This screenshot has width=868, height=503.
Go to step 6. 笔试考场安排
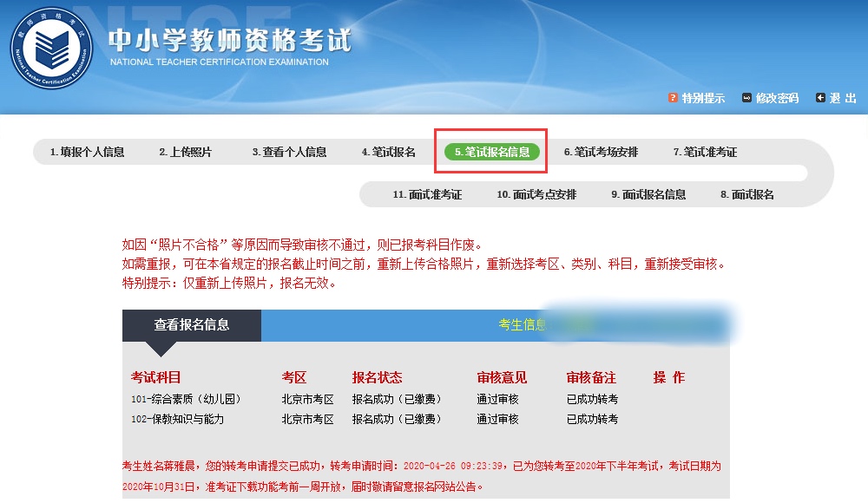click(602, 152)
